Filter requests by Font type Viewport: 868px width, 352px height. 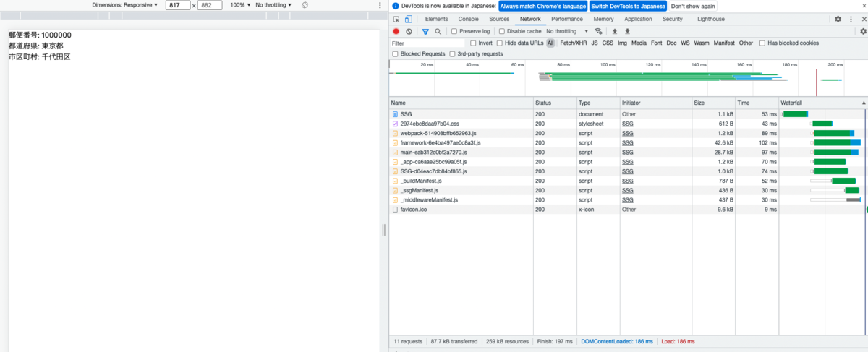[x=656, y=43]
